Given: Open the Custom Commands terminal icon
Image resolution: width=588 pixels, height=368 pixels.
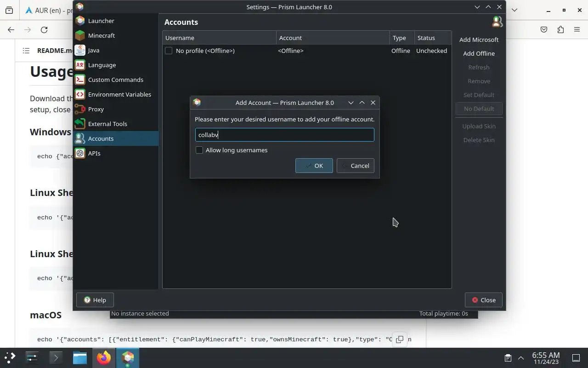Looking at the screenshot, I should [x=80, y=80].
